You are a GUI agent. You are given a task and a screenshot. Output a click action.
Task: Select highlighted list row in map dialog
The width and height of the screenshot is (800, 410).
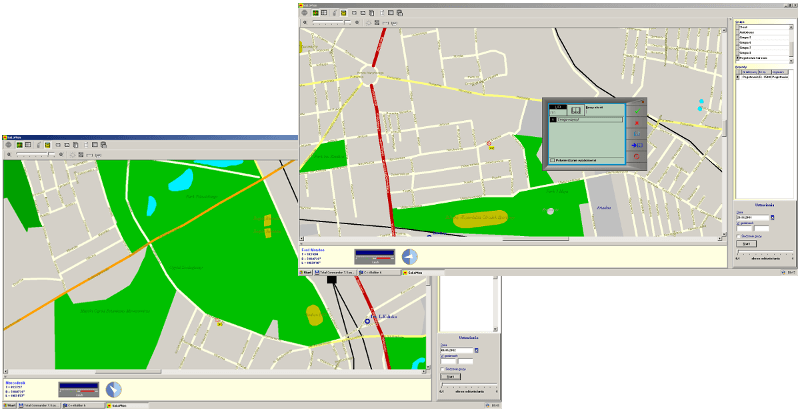click(586, 120)
